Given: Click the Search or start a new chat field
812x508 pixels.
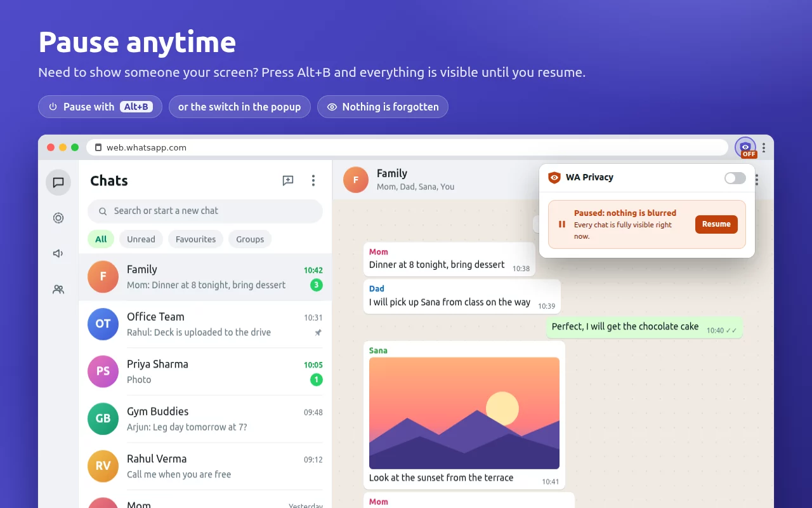Looking at the screenshot, I should pyautogui.click(x=205, y=211).
